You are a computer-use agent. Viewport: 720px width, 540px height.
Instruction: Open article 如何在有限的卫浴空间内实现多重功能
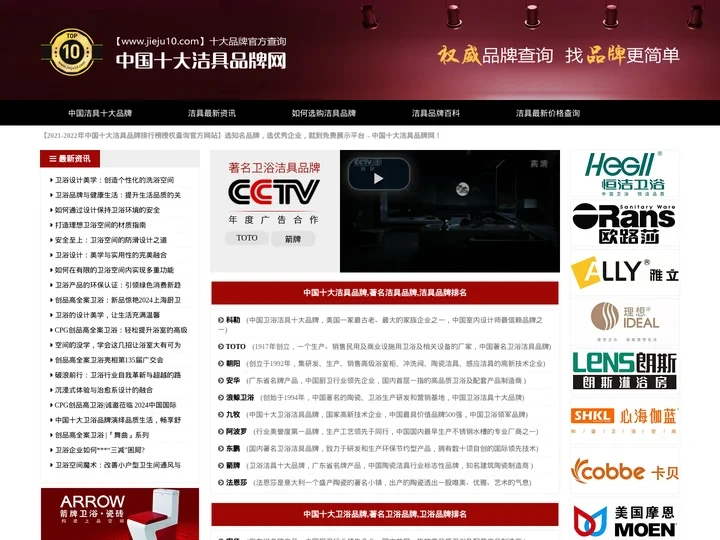[114, 270]
